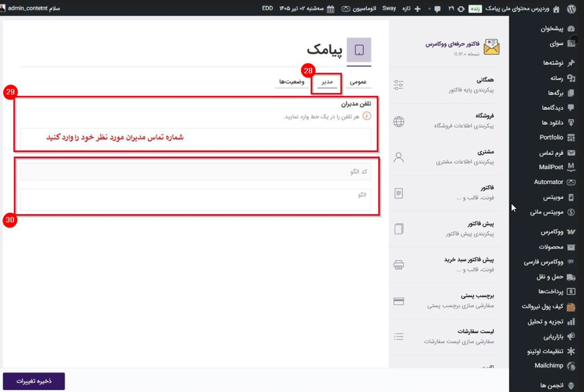Click the WordPress logo in admin bar

click(571, 8)
